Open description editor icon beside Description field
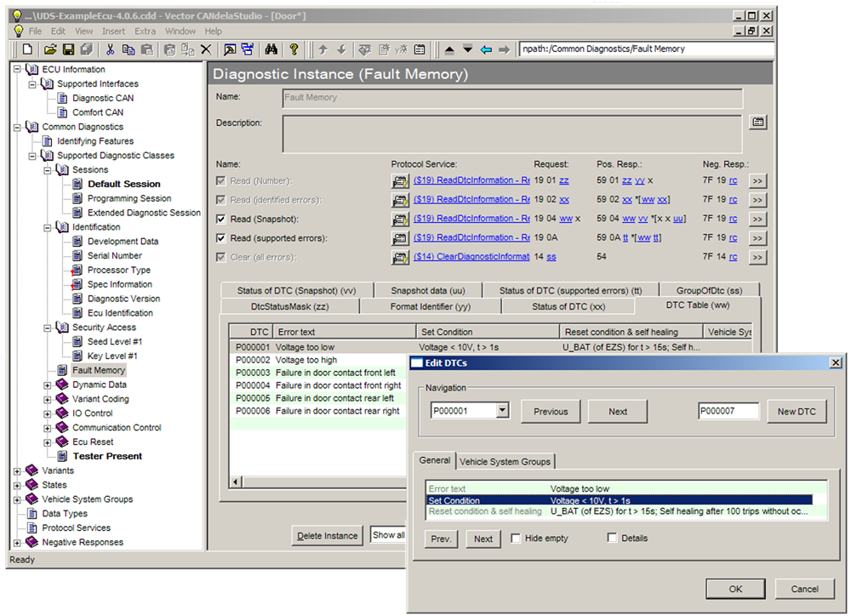851x616 pixels. point(757,122)
